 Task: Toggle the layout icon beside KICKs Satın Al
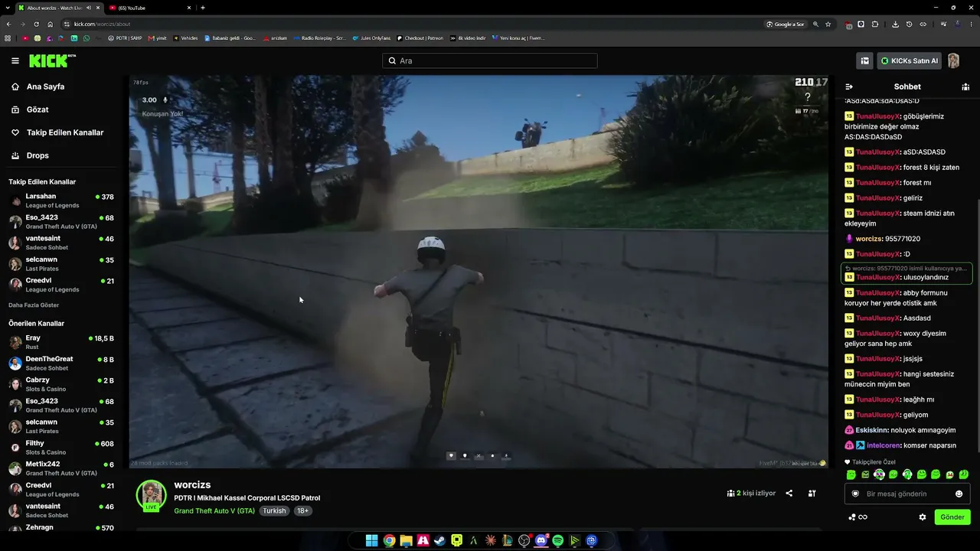click(864, 60)
